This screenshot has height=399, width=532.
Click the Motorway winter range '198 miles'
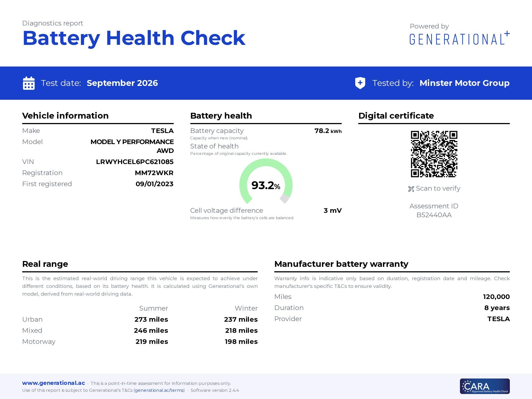tap(241, 342)
